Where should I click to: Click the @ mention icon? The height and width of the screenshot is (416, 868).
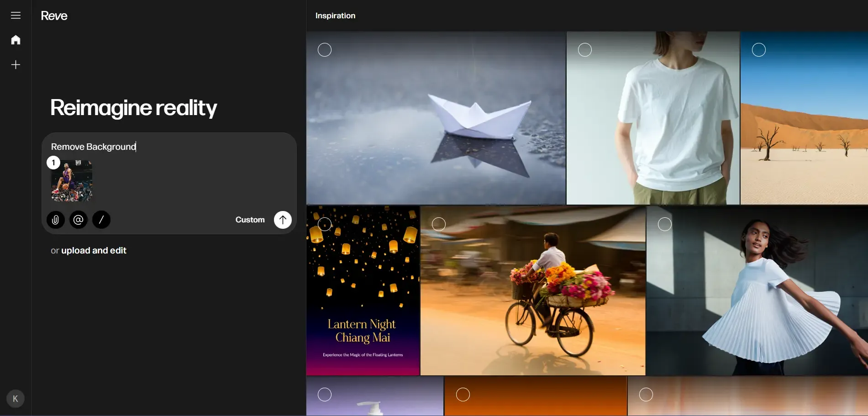79,220
